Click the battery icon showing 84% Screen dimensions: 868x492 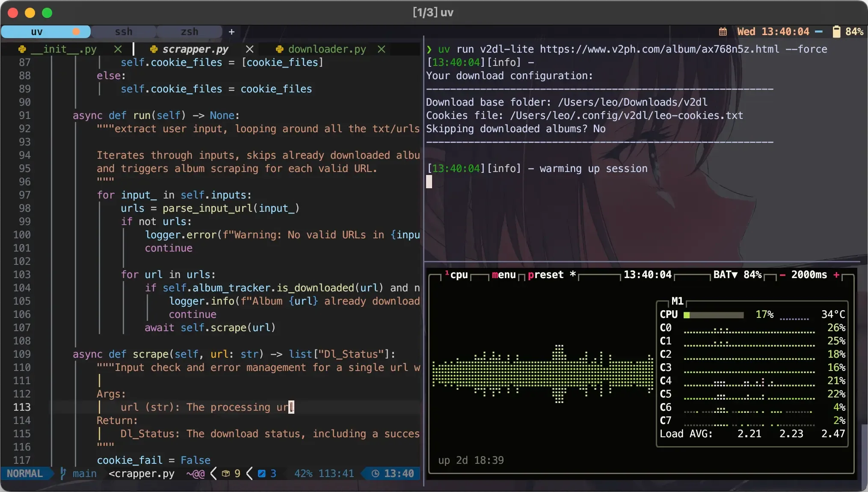click(836, 32)
